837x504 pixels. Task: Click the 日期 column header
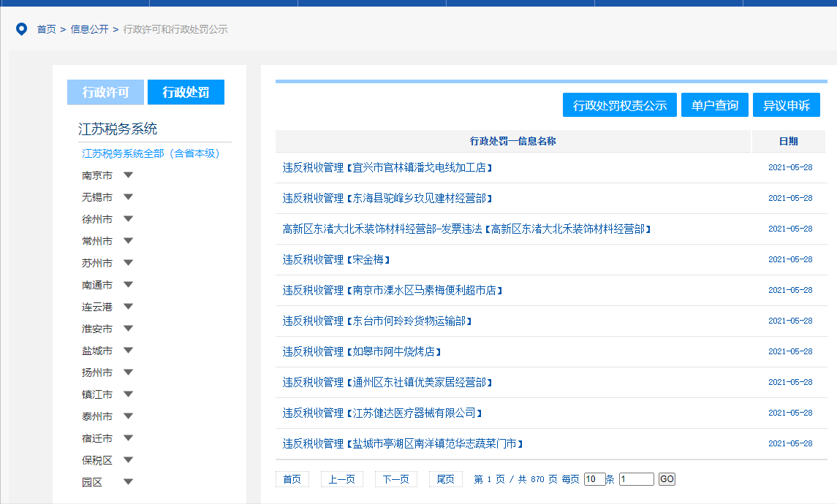[x=789, y=141]
